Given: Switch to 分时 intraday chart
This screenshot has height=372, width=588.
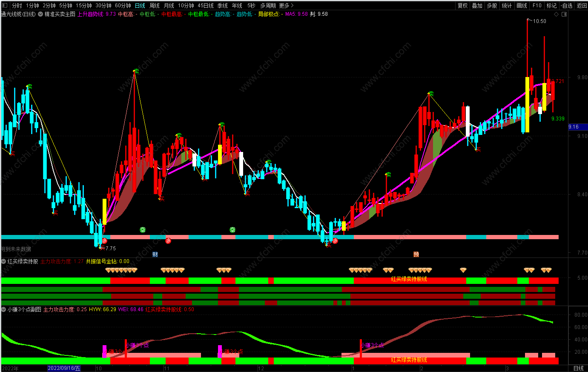Looking at the screenshot, I should 17,6.
